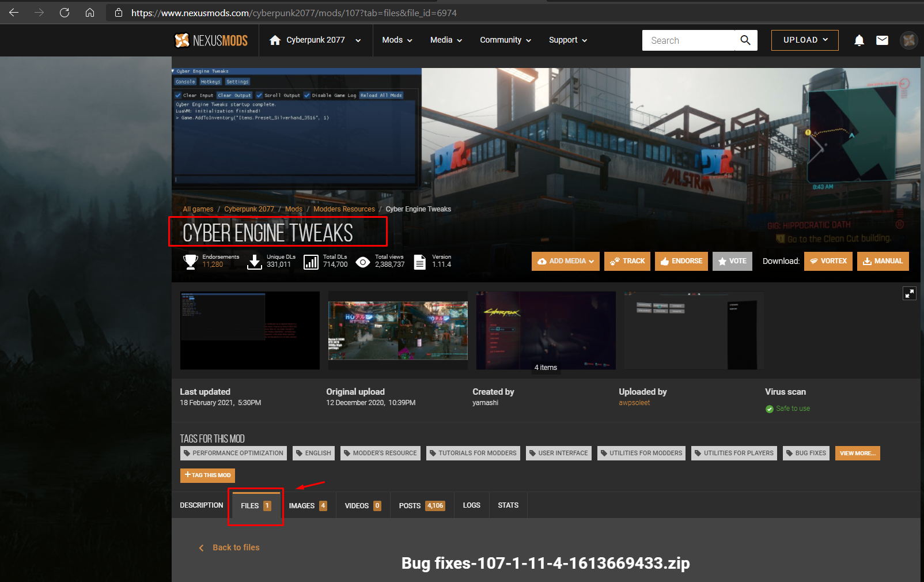Download the mod via Vortex
924x582 pixels.
pyautogui.click(x=828, y=261)
